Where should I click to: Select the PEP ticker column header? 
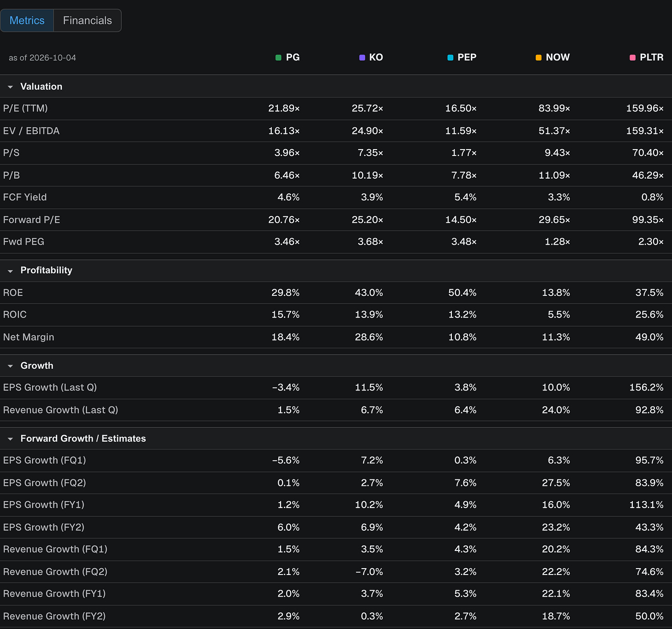pos(467,57)
